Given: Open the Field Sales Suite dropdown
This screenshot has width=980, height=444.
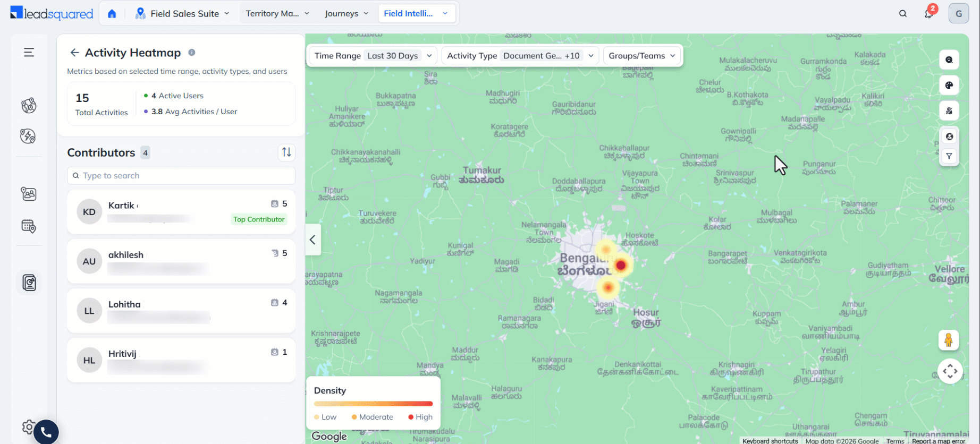Looking at the screenshot, I should tap(182, 13).
